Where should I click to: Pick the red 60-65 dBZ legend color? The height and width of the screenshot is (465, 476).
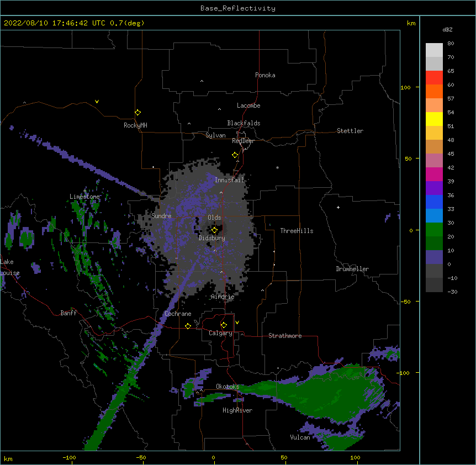(434, 78)
